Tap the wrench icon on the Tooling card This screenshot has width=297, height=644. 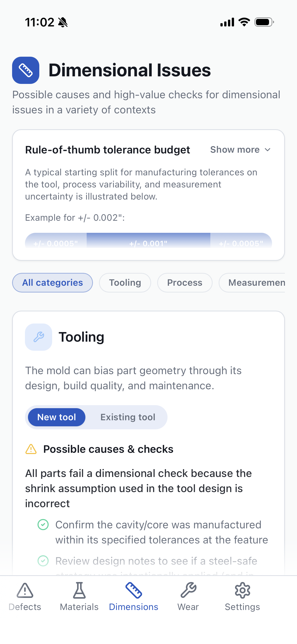click(x=38, y=337)
